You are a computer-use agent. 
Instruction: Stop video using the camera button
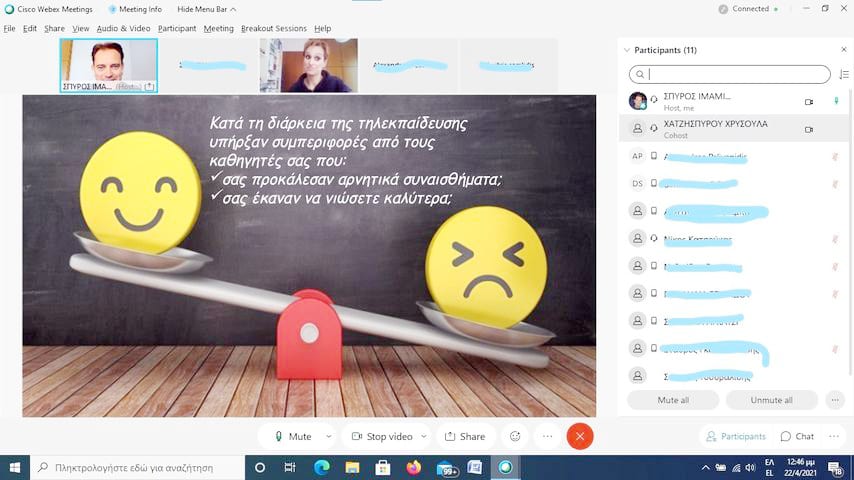[380, 436]
